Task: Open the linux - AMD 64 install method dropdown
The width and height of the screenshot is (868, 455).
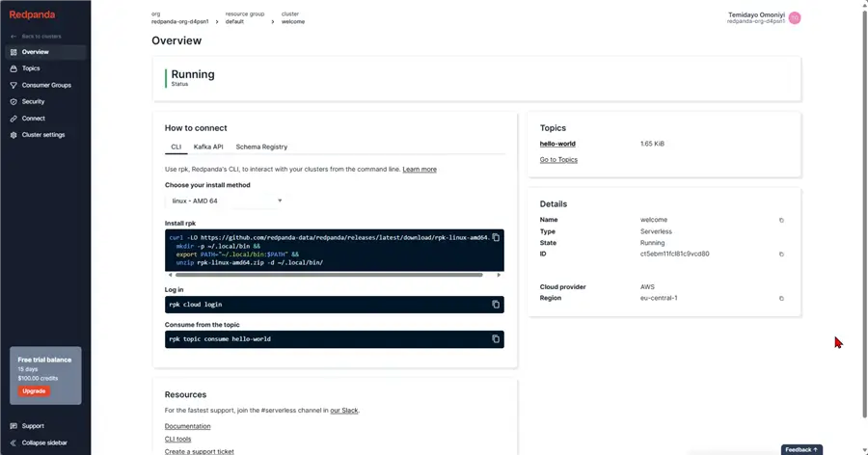Action: pyautogui.click(x=226, y=201)
